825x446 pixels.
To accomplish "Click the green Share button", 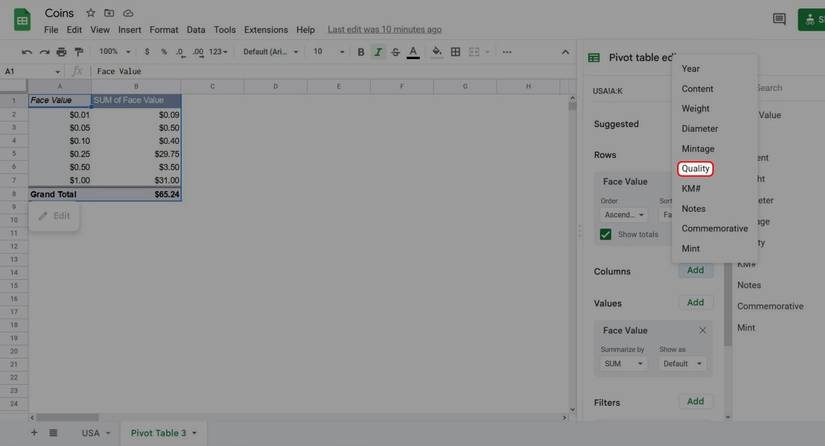I will pos(811,19).
